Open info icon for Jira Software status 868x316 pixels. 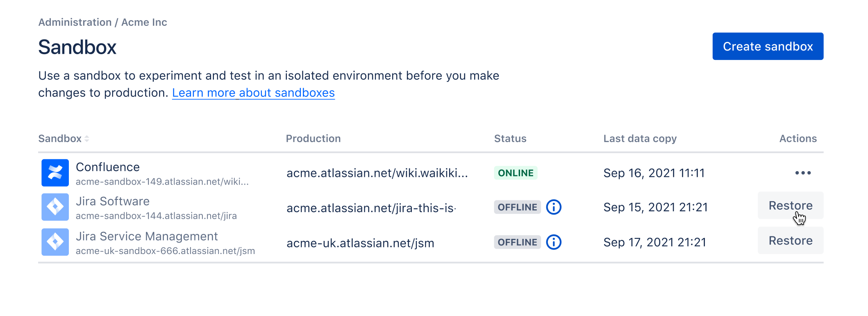pyautogui.click(x=554, y=207)
